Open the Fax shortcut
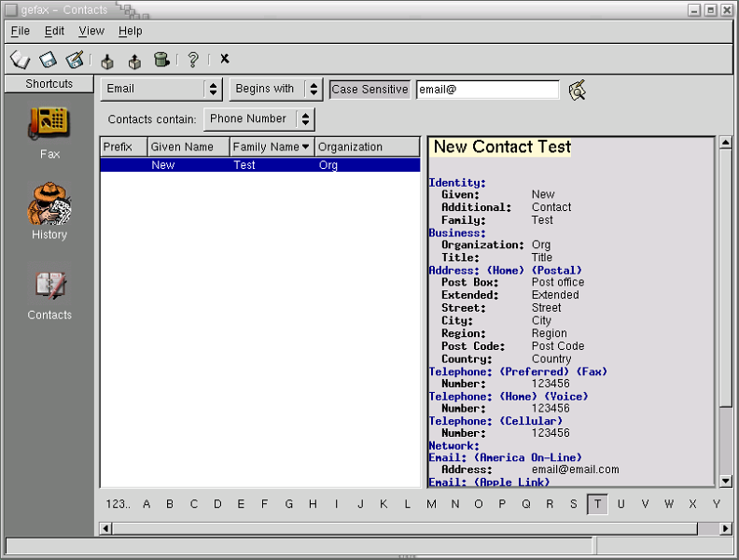 click(49, 132)
